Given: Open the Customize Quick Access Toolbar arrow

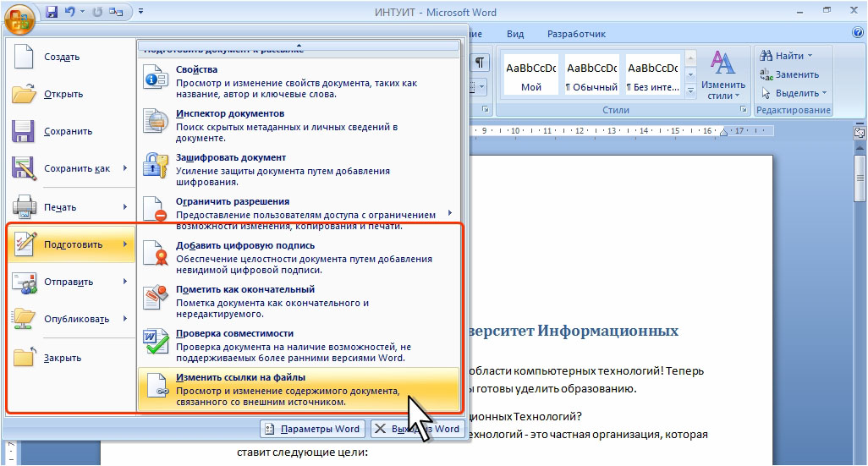Looking at the screenshot, I should tap(140, 11).
